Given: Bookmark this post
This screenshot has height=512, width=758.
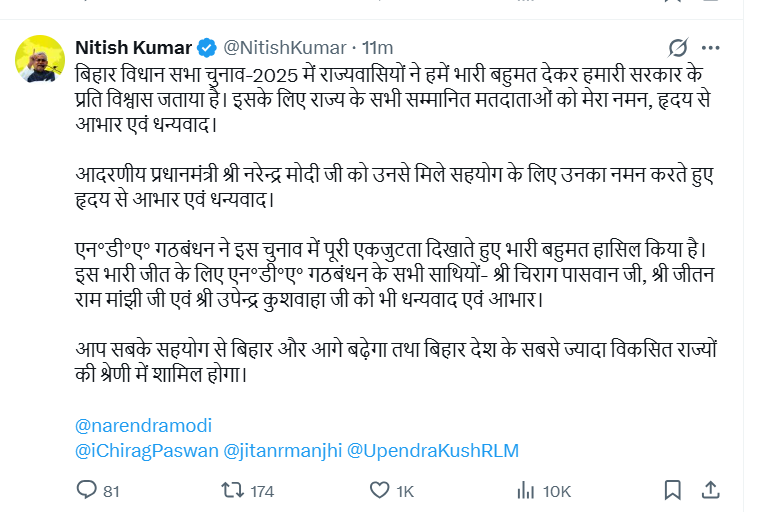Looking at the screenshot, I should pos(674,490).
